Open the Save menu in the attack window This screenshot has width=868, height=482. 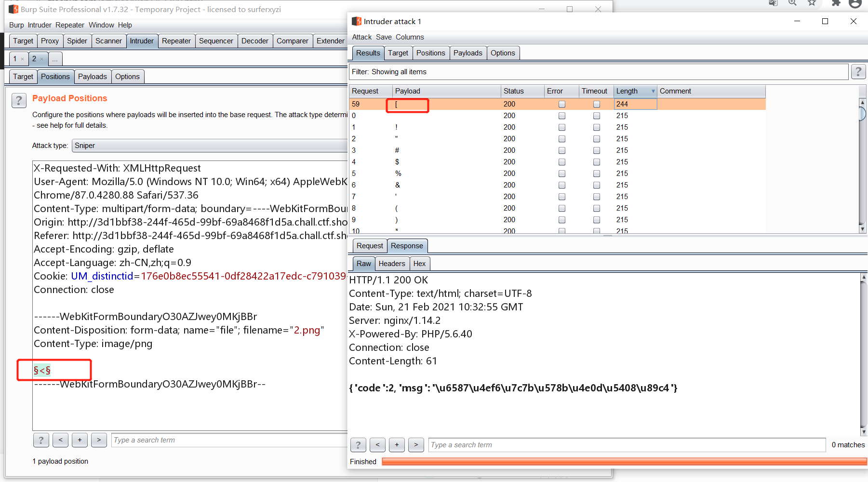384,37
